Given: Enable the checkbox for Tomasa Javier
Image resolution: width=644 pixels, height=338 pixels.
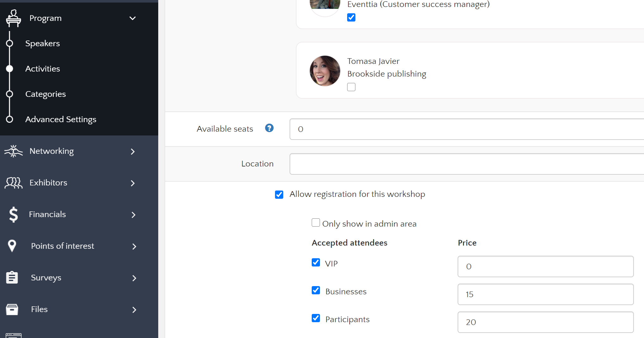Looking at the screenshot, I should (351, 87).
